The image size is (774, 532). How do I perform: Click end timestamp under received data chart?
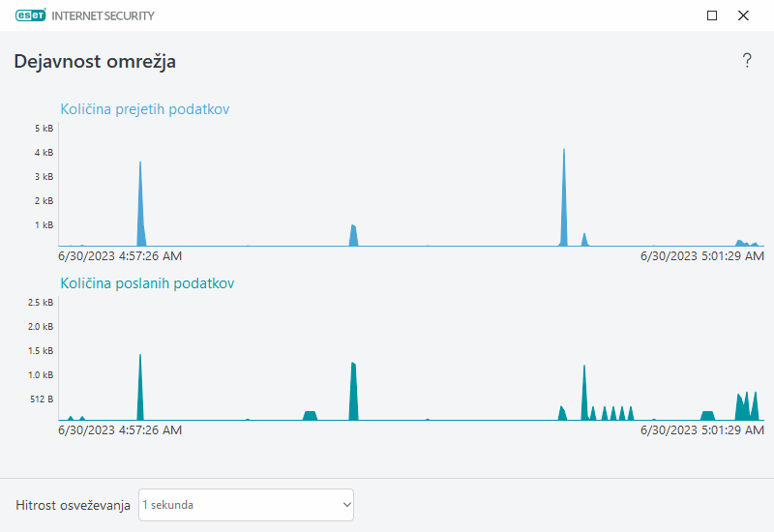[702, 256]
